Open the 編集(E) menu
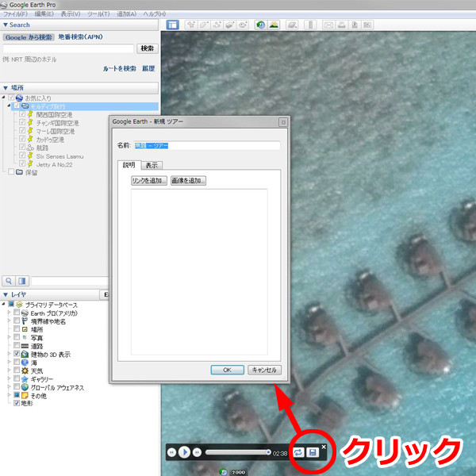Image resolution: width=476 pixels, height=476 pixels. coord(44,14)
